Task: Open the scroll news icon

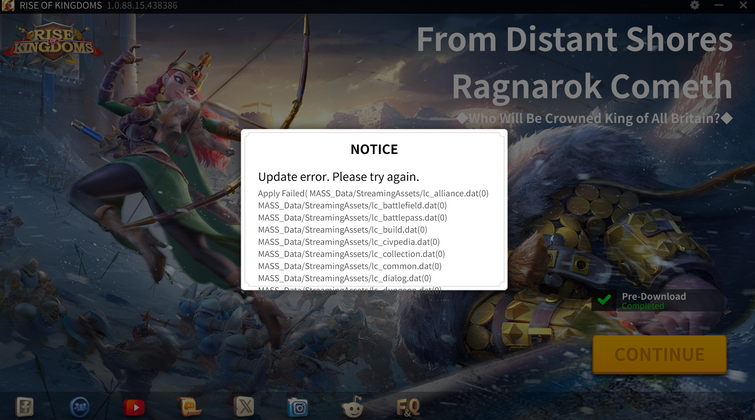Action: click(190, 407)
